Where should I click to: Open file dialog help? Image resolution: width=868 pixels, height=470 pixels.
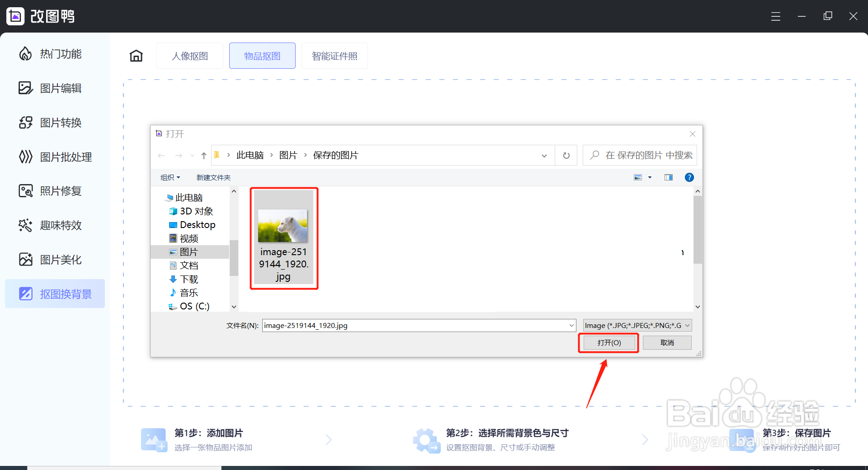[689, 177]
